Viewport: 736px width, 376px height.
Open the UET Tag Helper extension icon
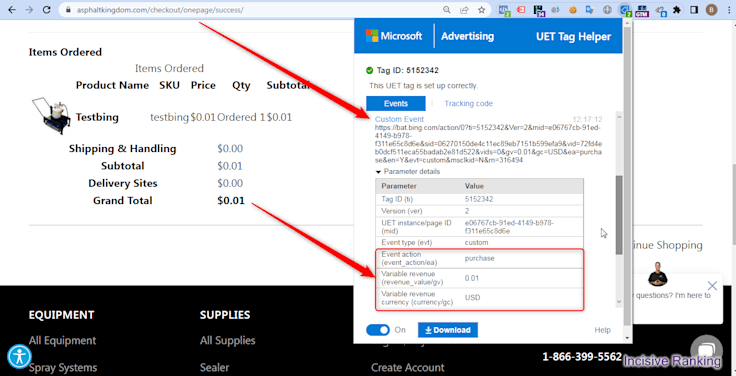click(x=625, y=9)
